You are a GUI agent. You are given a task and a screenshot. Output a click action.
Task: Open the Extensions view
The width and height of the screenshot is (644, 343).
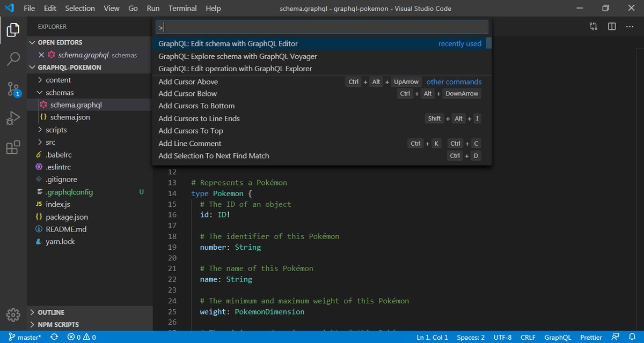[13, 147]
